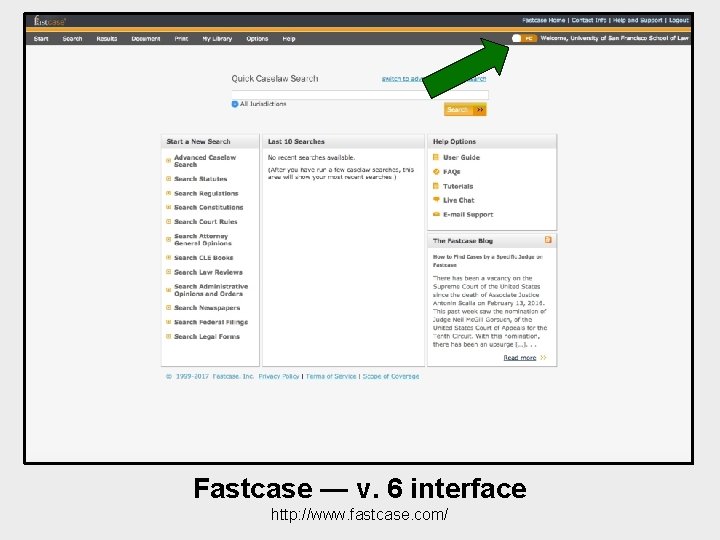The width and height of the screenshot is (720, 540).
Task: Click the Tutorials icon
Action: click(x=436, y=186)
